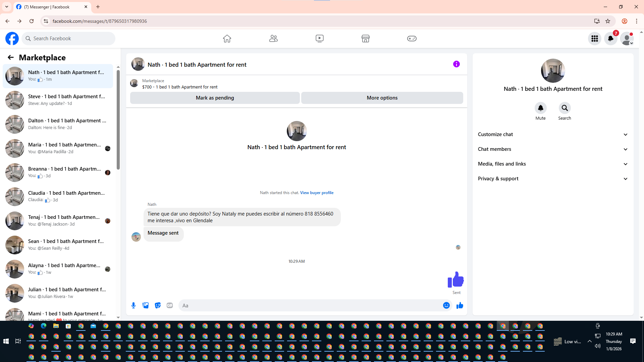
Task: Attach a photo or file icon
Action: click(x=146, y=305)
